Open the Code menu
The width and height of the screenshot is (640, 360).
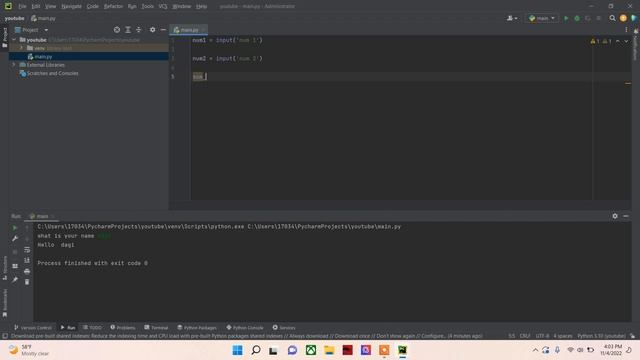tap(93, 7)
